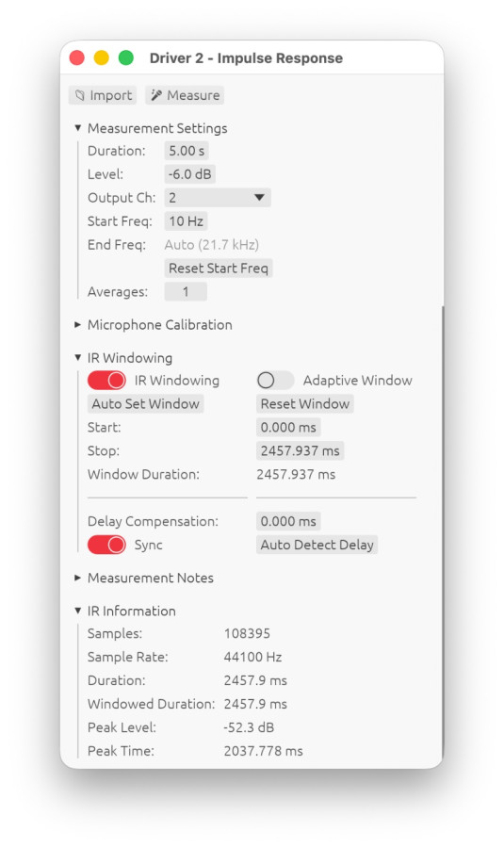Toggle the IR Windowing switch off
Viewport: 504px width, 848px height.
(106, 381)
